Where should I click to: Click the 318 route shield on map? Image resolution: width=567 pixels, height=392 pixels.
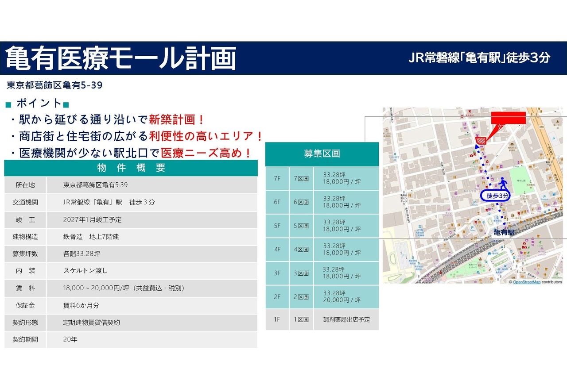point(541,127)
